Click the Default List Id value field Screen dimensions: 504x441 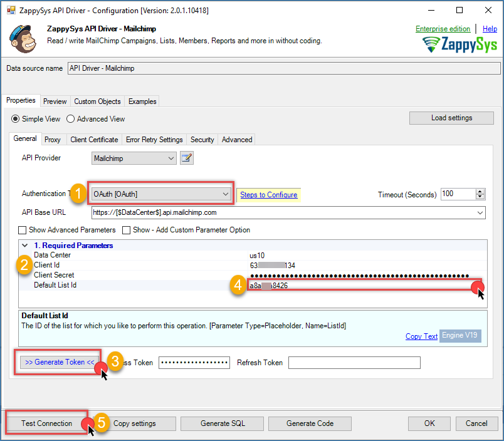(x=365, y=286)
